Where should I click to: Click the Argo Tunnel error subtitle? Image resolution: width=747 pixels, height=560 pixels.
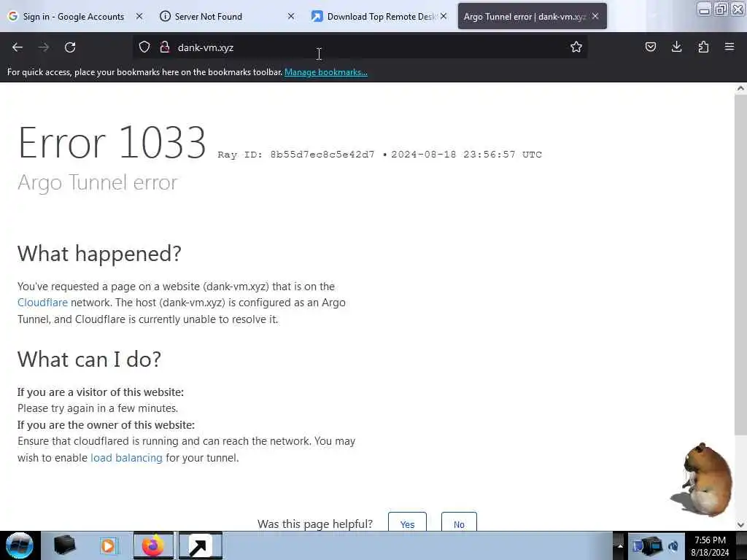[x=98, y=182]
